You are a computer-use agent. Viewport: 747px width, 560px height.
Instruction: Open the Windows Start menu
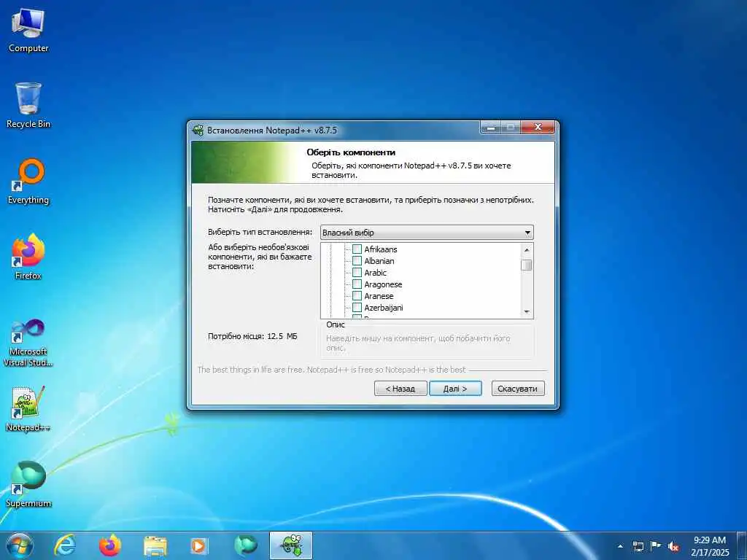[20, 545]
